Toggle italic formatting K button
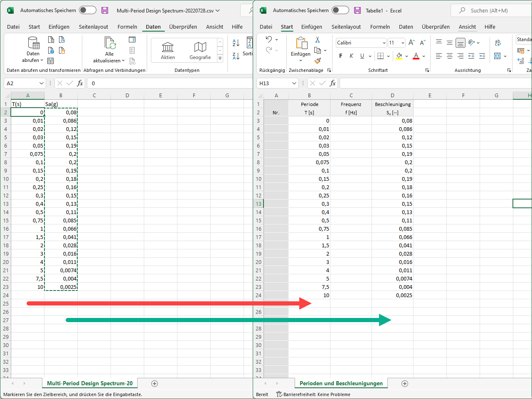Viewport: 532px width, 399px height. click(x=352, y=56)
